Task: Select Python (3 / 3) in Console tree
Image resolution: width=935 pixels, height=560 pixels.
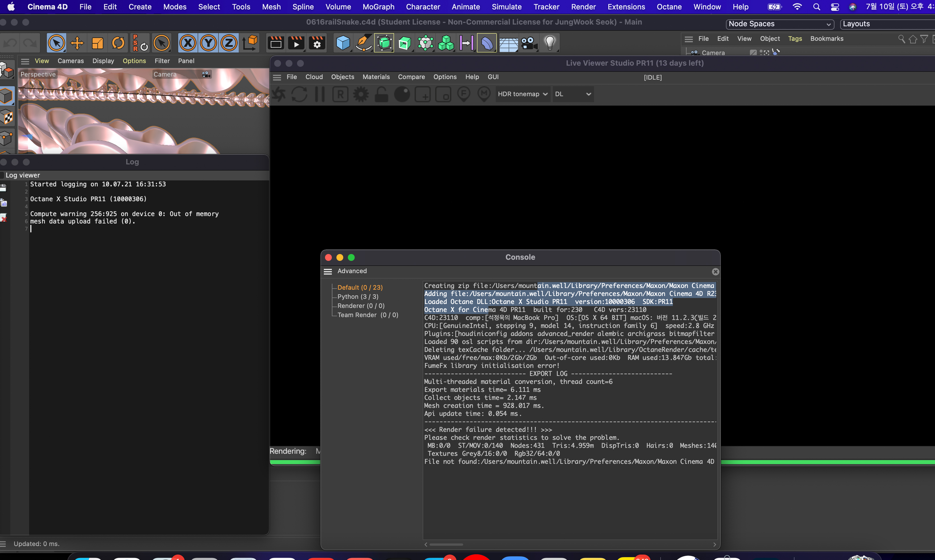Action: (x=358, y=297)
